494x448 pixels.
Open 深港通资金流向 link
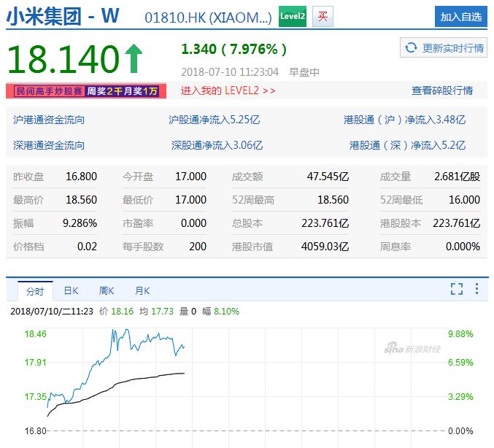[x=48, y=145]
